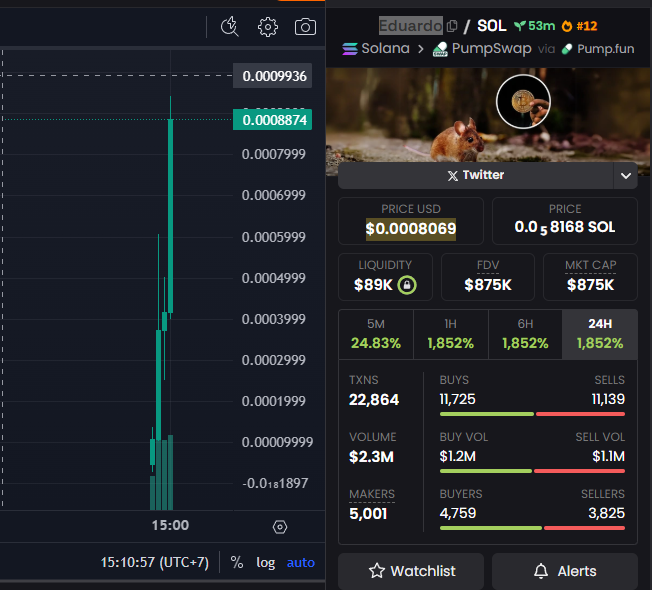Click the SELLERS 3,825 value
Viewport: 652px width, 590px height.
606,513
